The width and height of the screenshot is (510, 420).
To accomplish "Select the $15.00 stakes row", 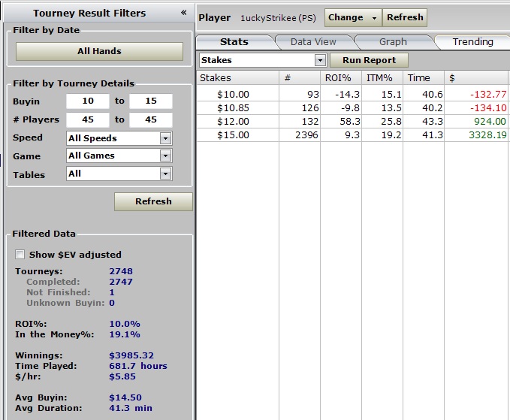I will pos(352,135).
